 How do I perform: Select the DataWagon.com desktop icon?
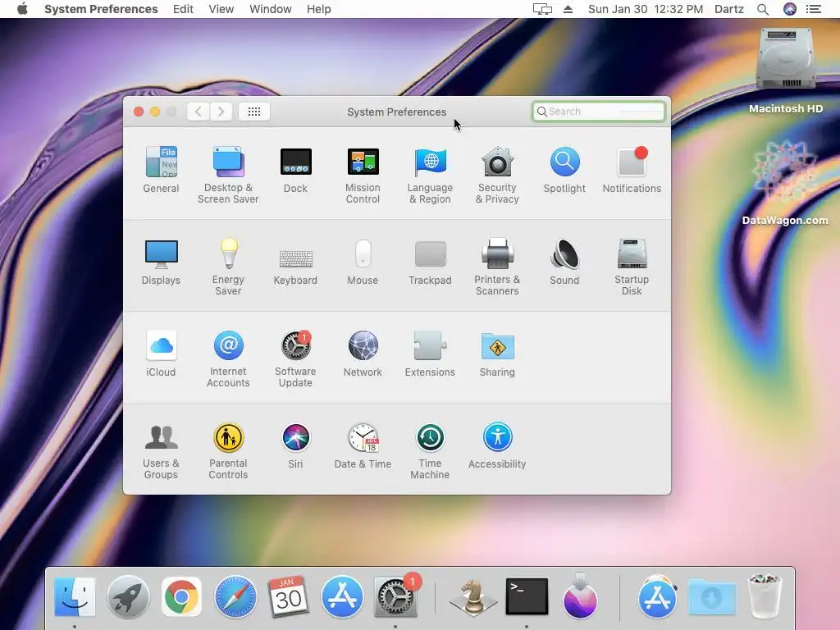tap(785, 182)
